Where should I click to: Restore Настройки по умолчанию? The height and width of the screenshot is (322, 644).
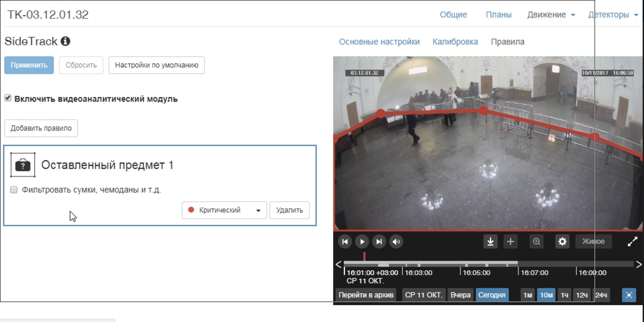(156, 65)
